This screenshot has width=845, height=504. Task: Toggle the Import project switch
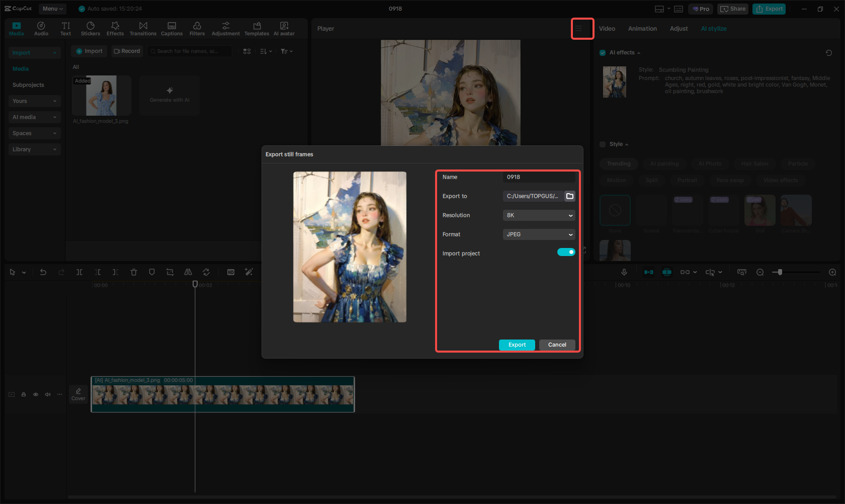566,253
